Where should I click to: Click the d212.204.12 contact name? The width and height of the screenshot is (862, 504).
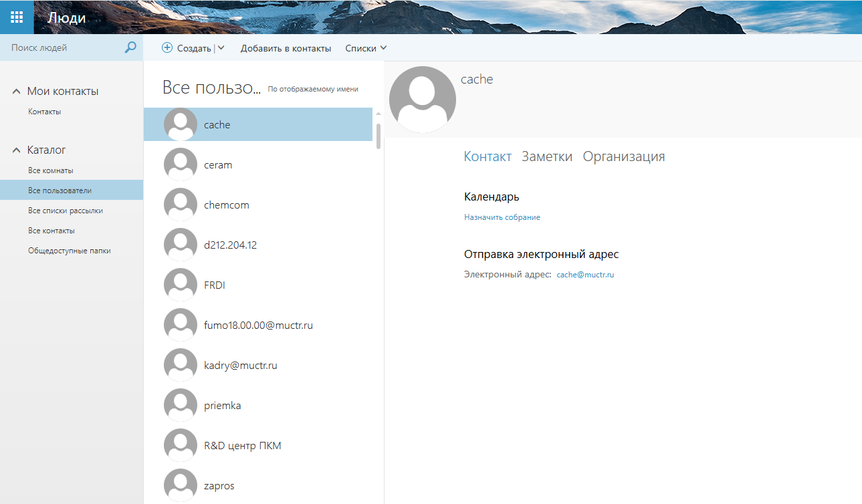(230, 245)
